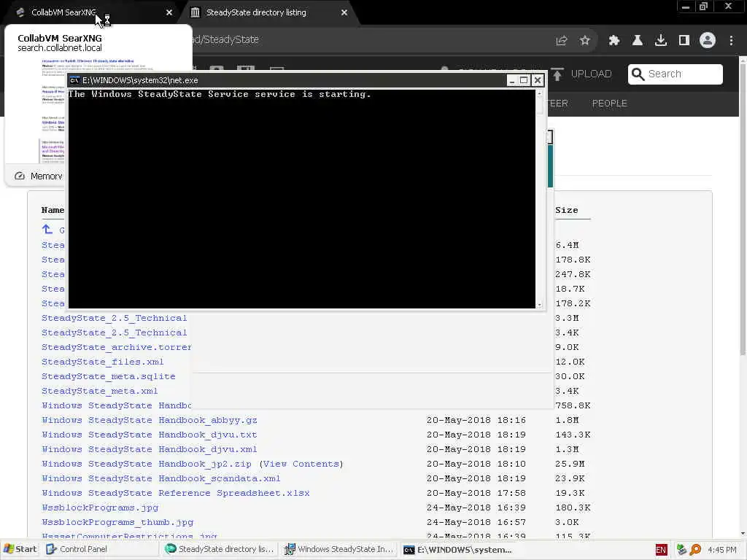
Task: Click the orange magnifier tray icon
Action: tap(695, 550)
